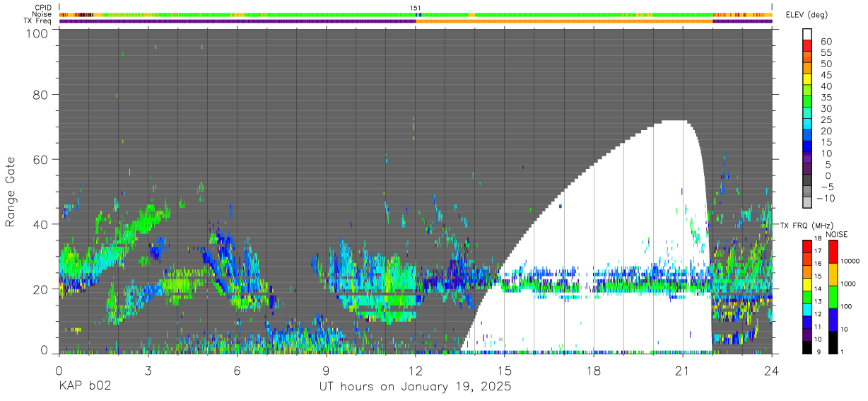Image resolution: width=868 pixels, height=401 pixels.
Task: Select the 'Range Gate' y-axis label
Action: pos(11,192)
